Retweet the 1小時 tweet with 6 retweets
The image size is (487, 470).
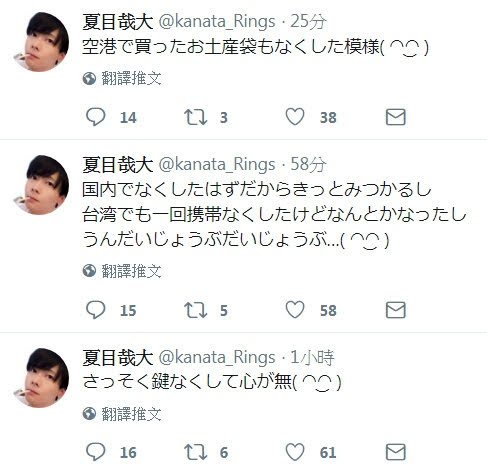click(196, 452)
